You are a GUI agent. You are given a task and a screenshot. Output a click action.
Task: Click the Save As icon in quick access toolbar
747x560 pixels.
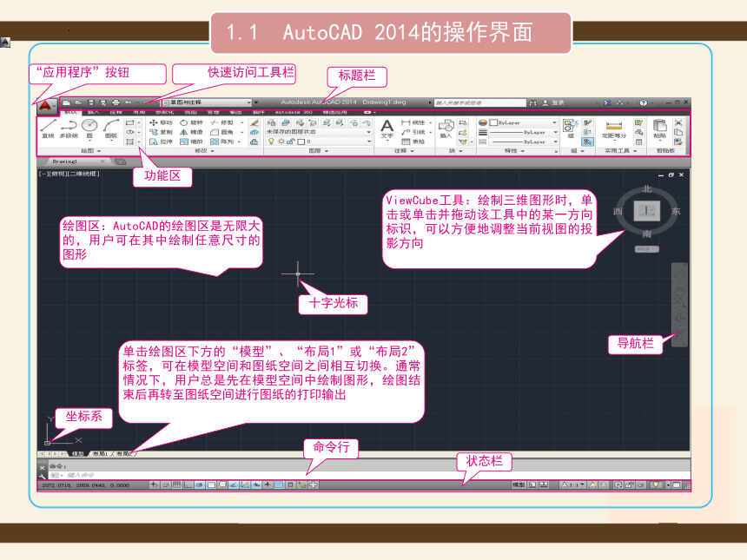(102, 102)
